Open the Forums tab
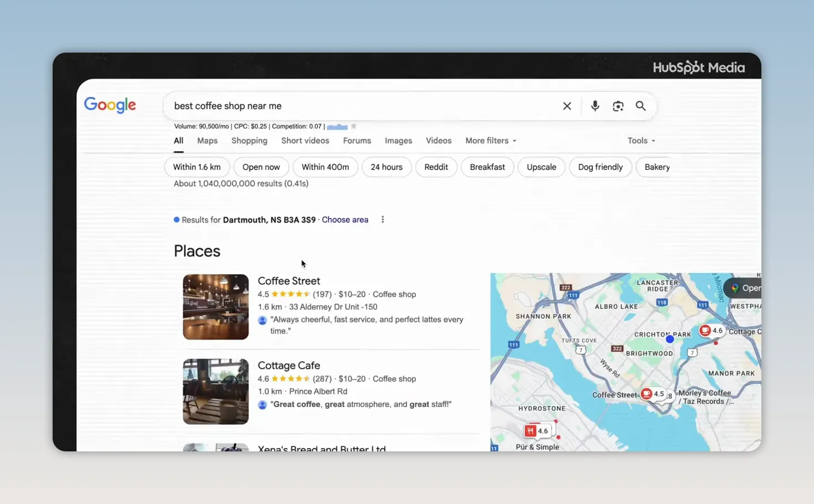 357,141
